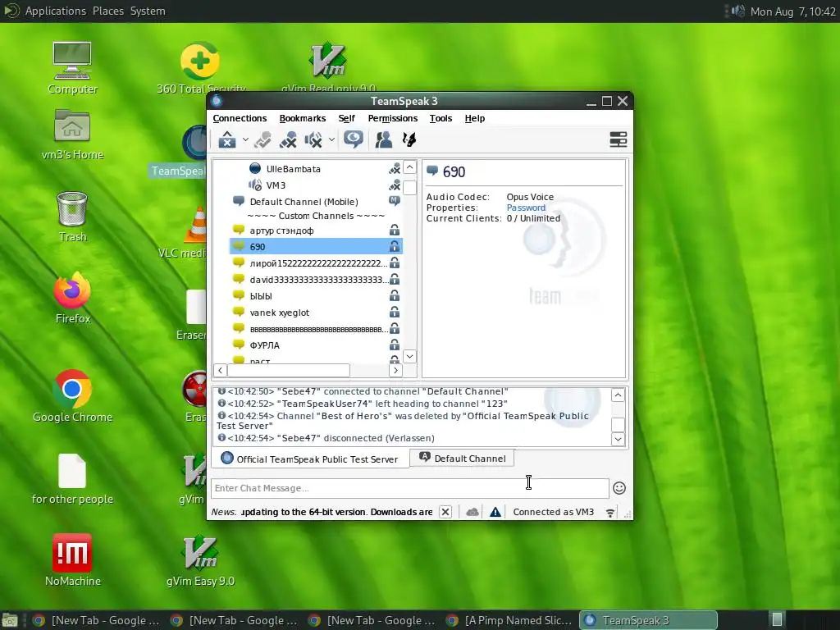The image size is (840, 630).
Task: Switch to Official TeamSpeak Public Test Server tab
Action: tap(310, 459)
